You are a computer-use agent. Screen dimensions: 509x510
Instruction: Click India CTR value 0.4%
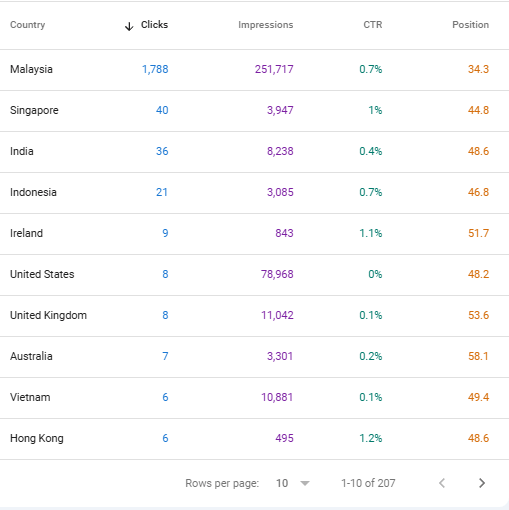pyautogui.click(x=371, y=151)
